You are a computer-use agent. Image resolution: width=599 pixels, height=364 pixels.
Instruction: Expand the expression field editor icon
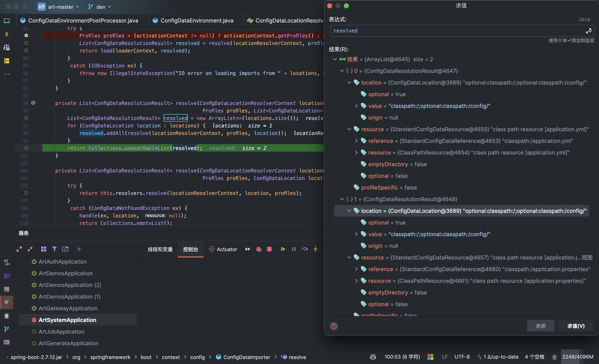(x=588, y=31)
